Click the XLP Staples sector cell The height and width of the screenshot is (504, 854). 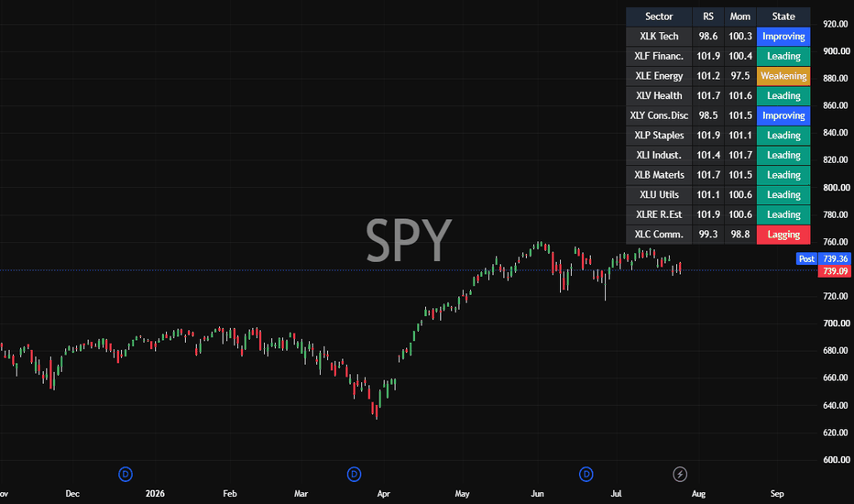click(x=659, y=135)
